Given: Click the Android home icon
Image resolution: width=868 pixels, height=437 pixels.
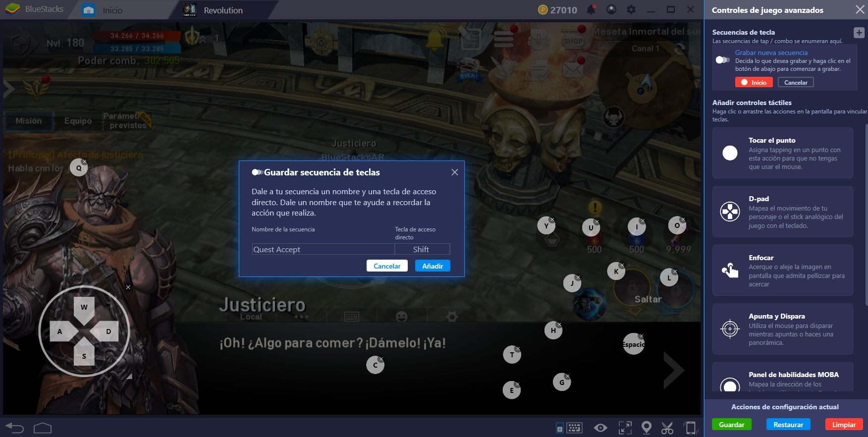Looking at the screenshot, I should click(43, 428).
